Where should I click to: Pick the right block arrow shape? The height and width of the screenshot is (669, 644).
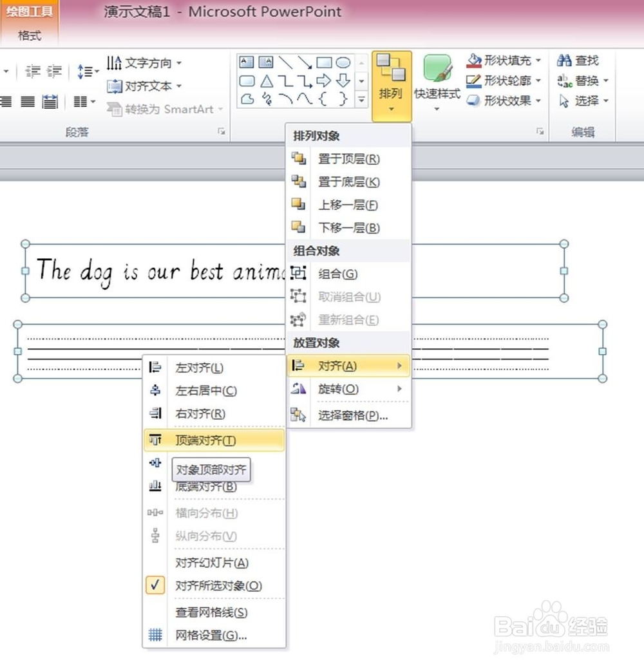click(323, 80)
